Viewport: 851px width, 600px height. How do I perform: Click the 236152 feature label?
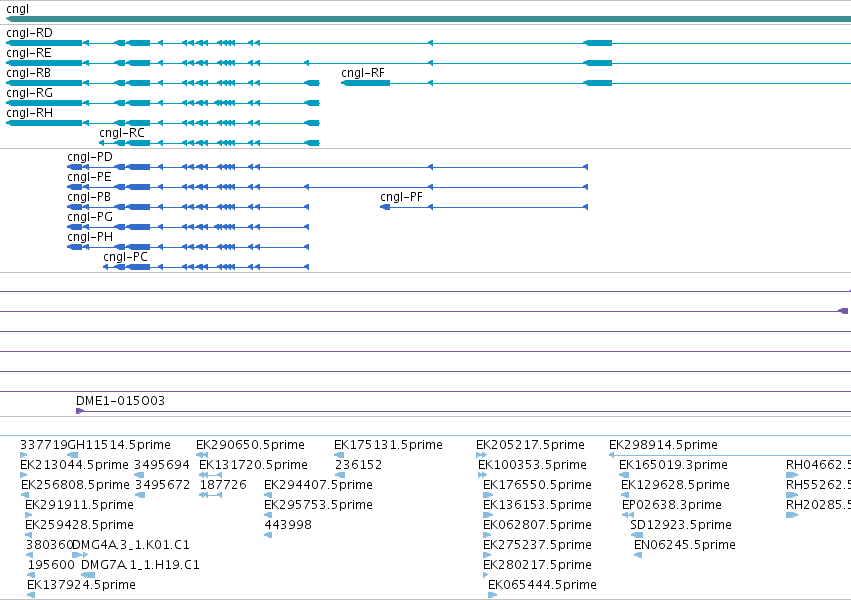[358, 465]
